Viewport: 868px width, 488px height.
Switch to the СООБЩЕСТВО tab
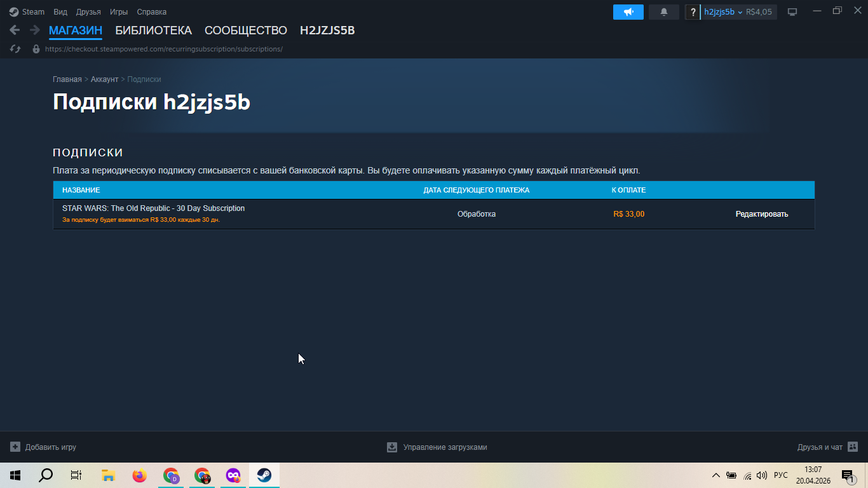(x=246, y=30)
